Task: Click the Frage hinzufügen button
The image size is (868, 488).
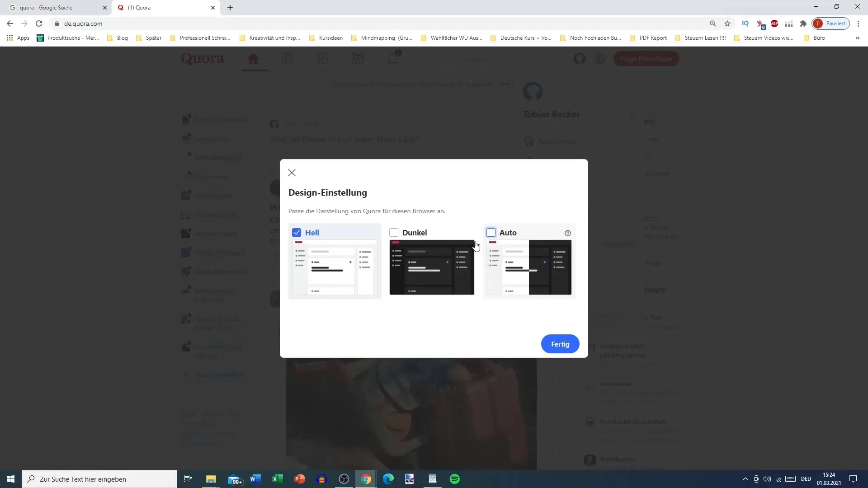Action: (x=646, y=59)
